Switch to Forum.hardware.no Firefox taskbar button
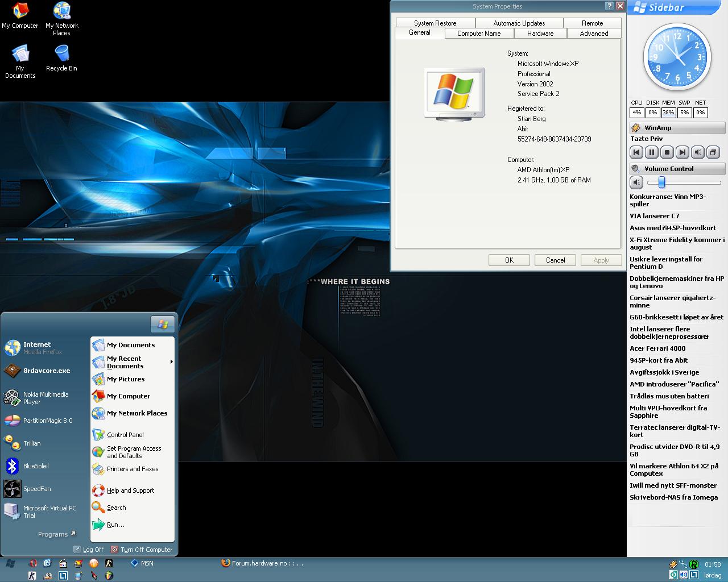This screenshot has height=582, width=728. click(262, 563)
